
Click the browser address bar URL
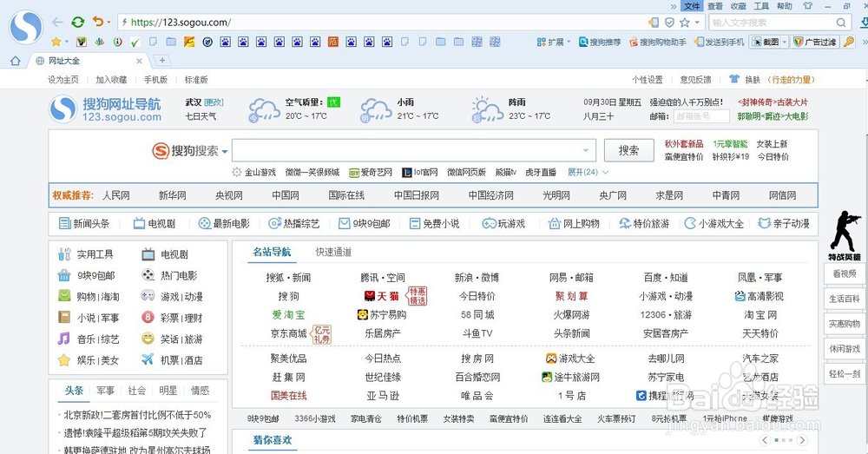pyautogui.click(x=181, y=23)
